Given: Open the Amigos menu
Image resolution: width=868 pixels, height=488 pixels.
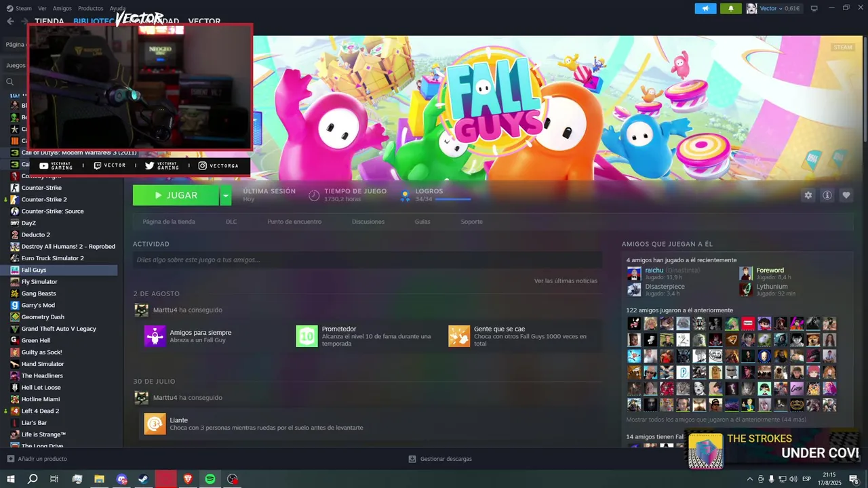Looking at the screenshot, I should coord(62,8).
